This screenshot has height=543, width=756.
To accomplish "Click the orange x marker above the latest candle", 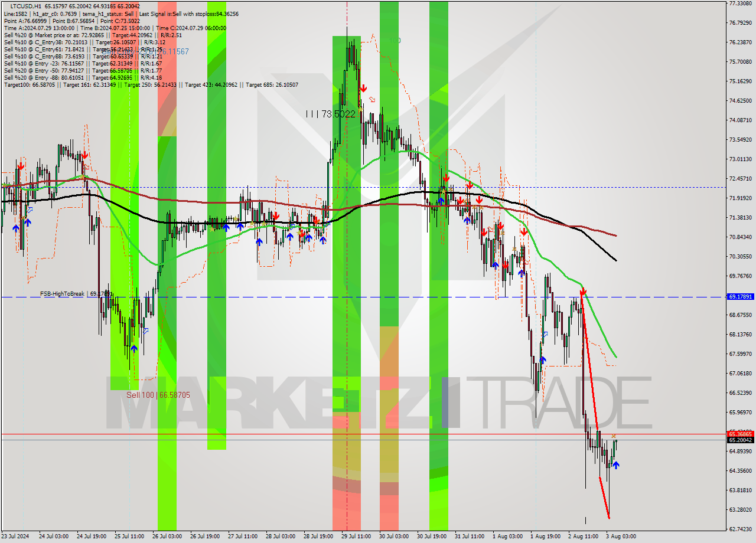I will tap(614, 436).
